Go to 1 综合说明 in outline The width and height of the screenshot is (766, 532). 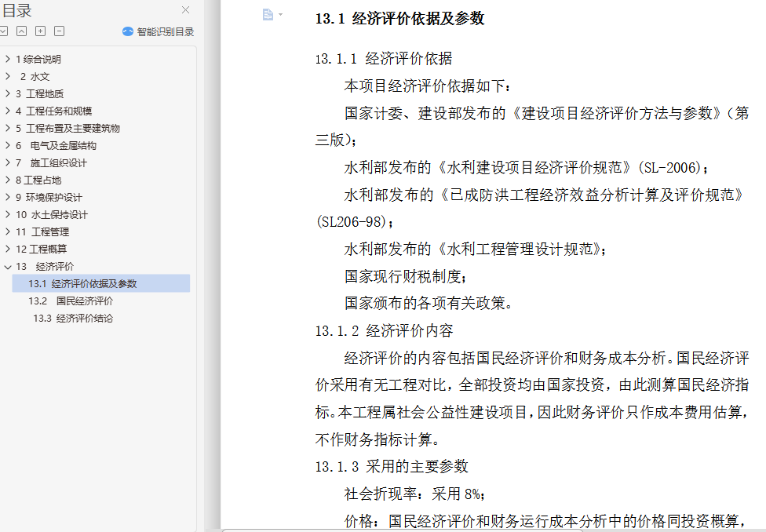[x=38, y=59]
